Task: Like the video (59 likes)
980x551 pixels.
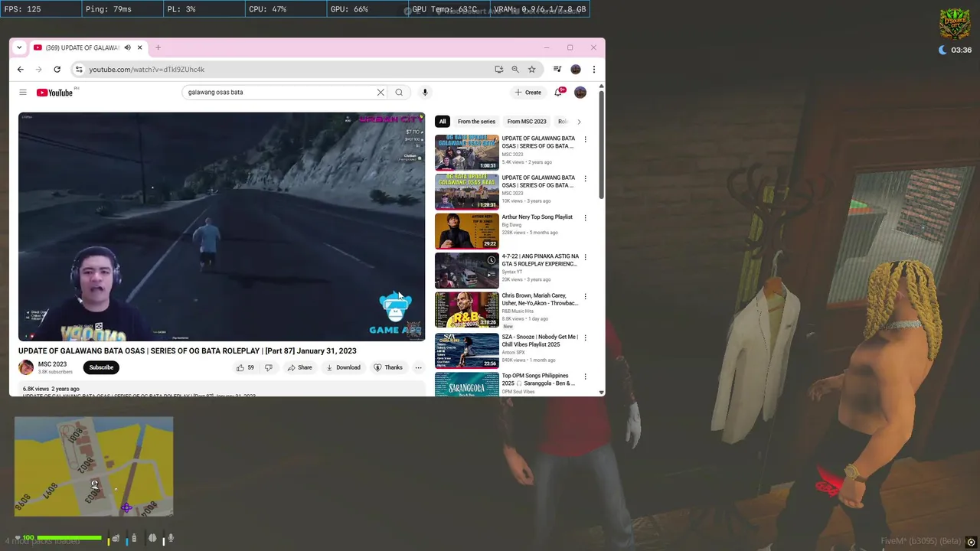Action: click(245, 367)
